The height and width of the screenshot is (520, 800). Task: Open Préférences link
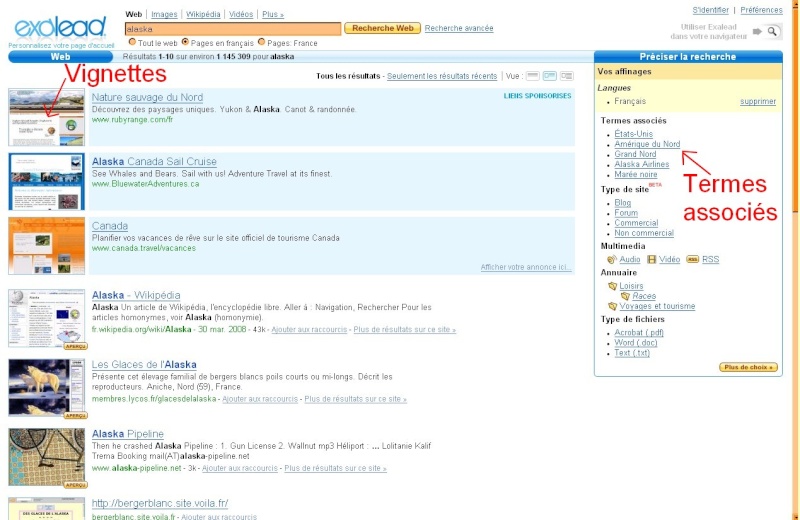tap(761, 10)
